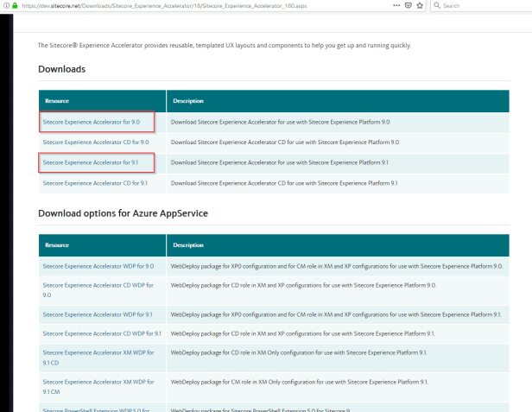Open Experience Accelerator CD WDP for 9.1
The height and width of the screenshot is (412, 532).
click(102, 333)
